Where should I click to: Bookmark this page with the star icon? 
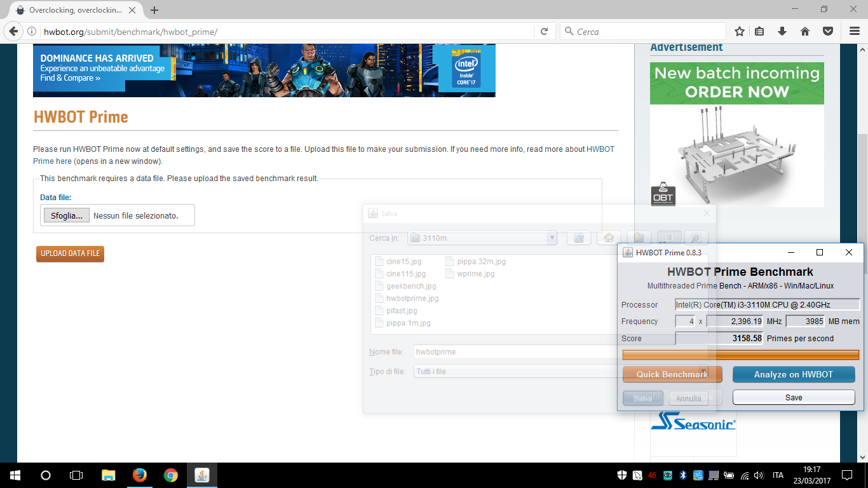[739, 31]
